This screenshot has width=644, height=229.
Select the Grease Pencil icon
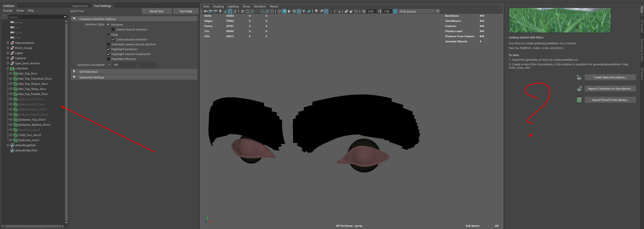tap(235, 11)
